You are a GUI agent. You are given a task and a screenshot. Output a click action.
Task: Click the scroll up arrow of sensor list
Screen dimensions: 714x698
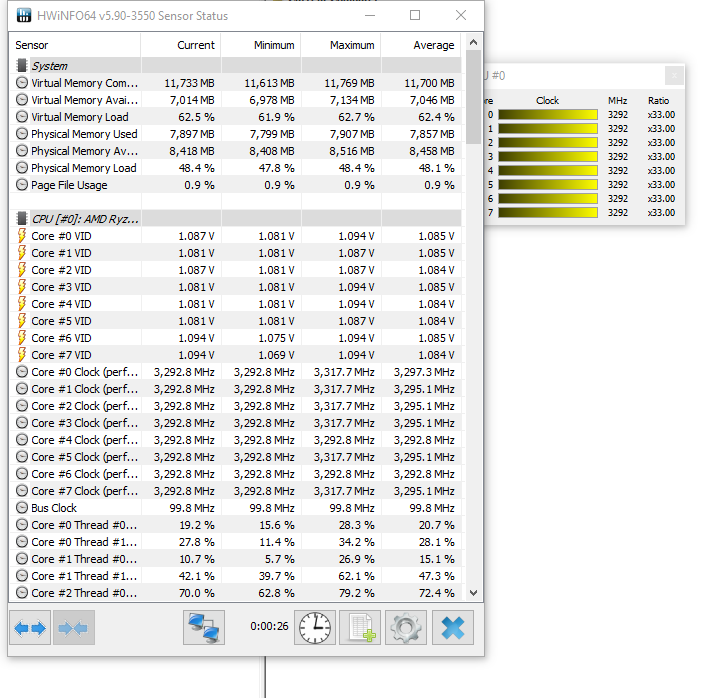tap(474, 42)
